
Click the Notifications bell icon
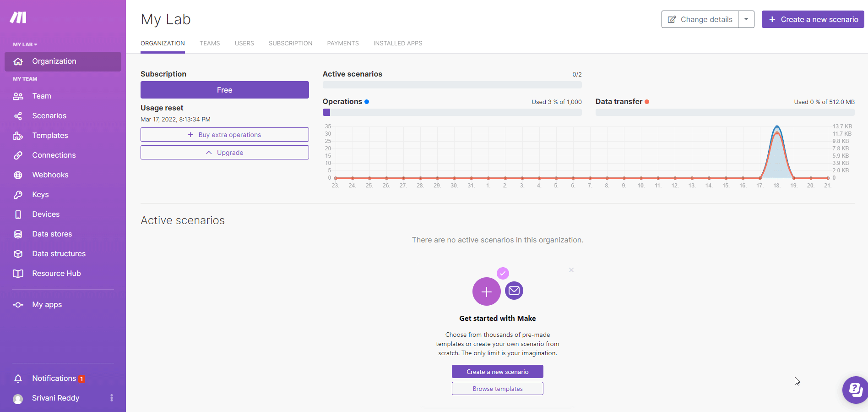click(x=18, y=379)
